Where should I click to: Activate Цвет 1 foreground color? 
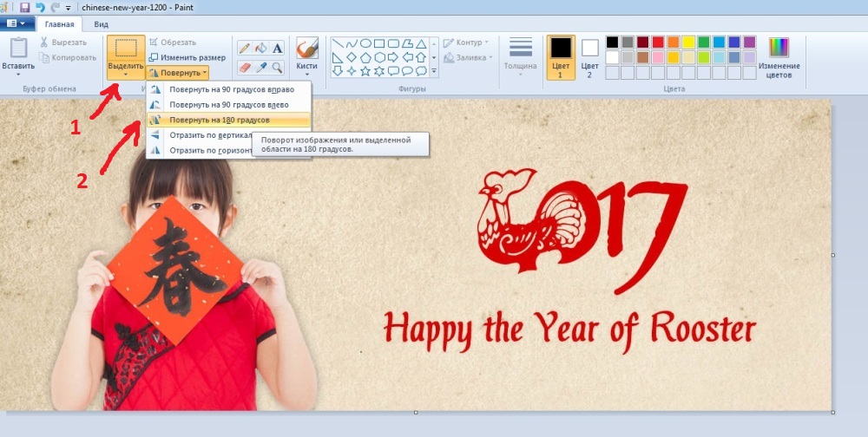[561, 56]
